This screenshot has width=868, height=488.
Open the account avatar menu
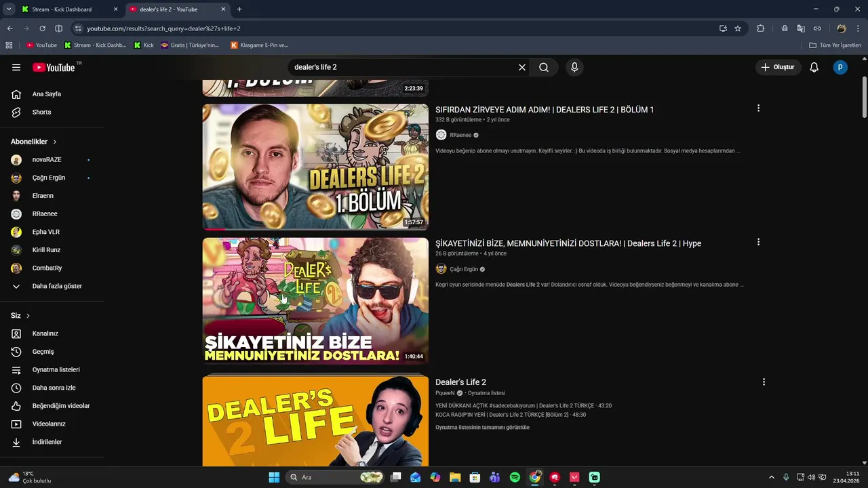coord(840,67)
